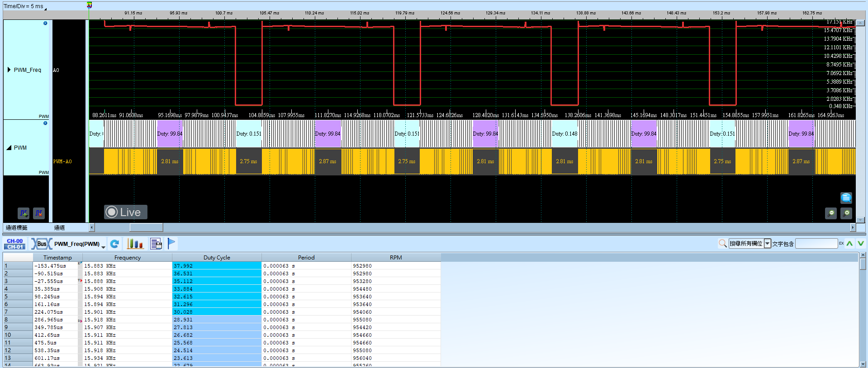Click the horizontal scrollbar right arrow

[x=853, y=227]
